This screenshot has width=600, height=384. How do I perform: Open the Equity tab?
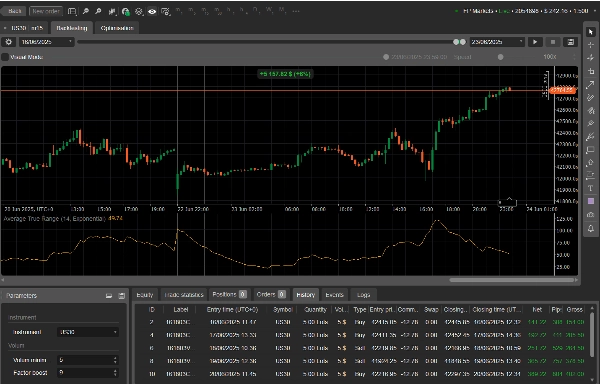pos(145,295)
